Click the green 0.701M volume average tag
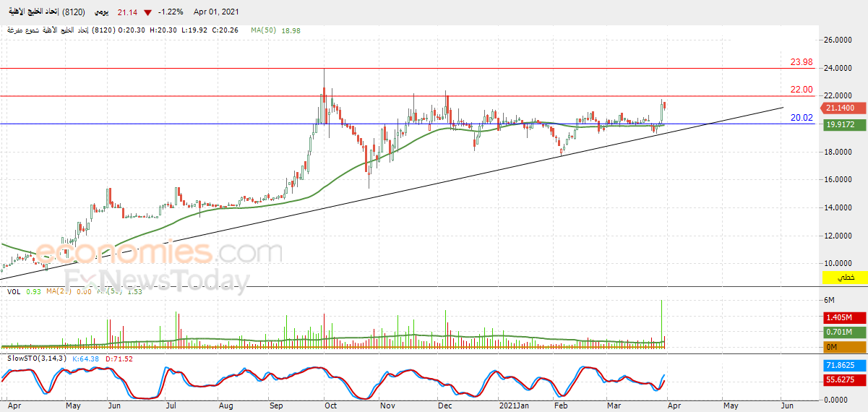This screenshot has height=412, width=868. (x=843, y=332)
